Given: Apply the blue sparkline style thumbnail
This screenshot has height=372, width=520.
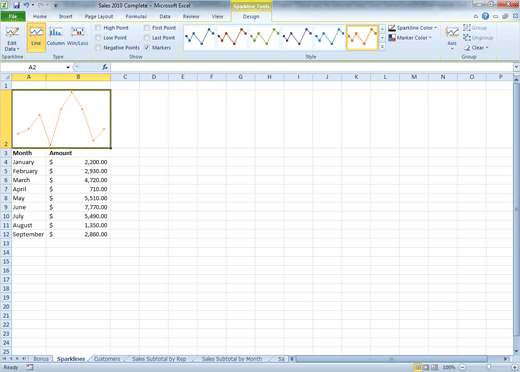Looking at the screenshot, I should pyautogui.click(x=199, y=37).
